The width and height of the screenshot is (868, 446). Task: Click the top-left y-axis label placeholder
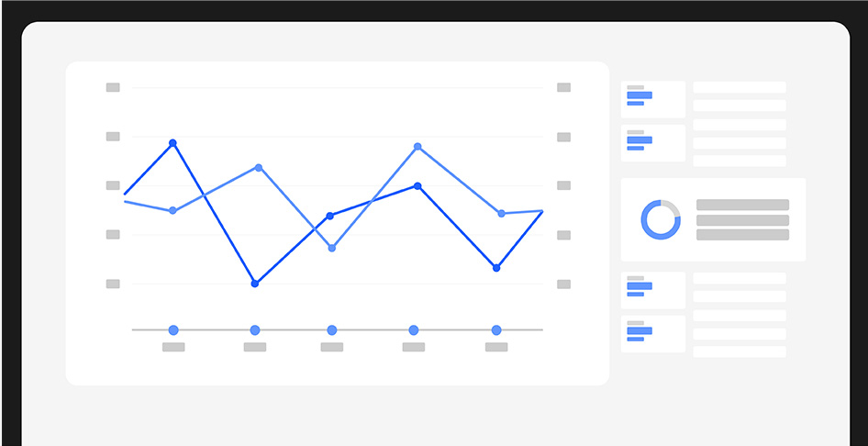(113, 88)
